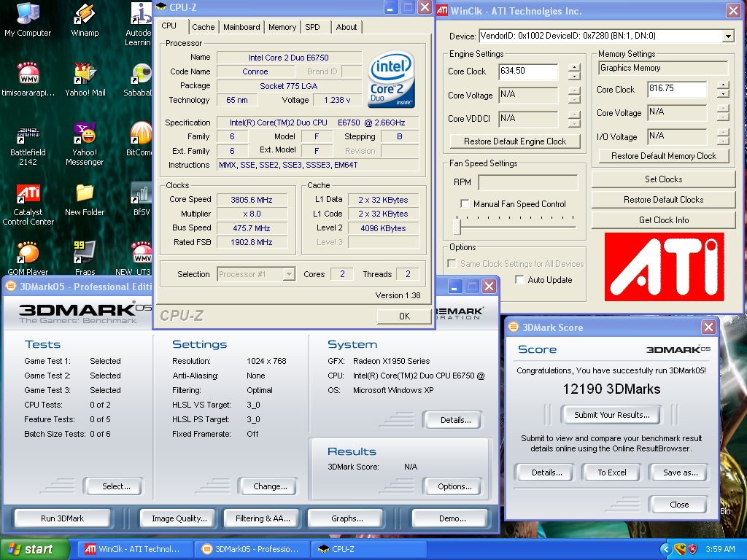Switch to 3DMark05 taskbar button
This screenshot has width=747, height=560.
[252, 549]
